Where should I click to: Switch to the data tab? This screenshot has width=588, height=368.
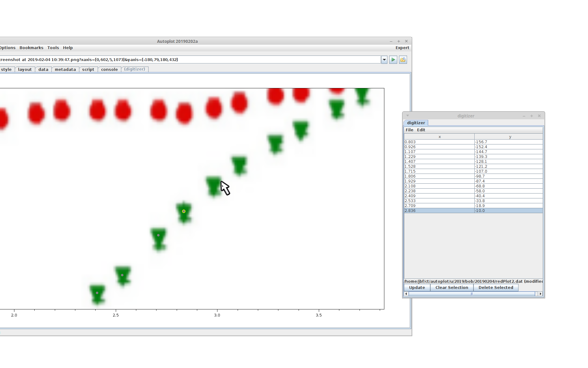point(43,70)
